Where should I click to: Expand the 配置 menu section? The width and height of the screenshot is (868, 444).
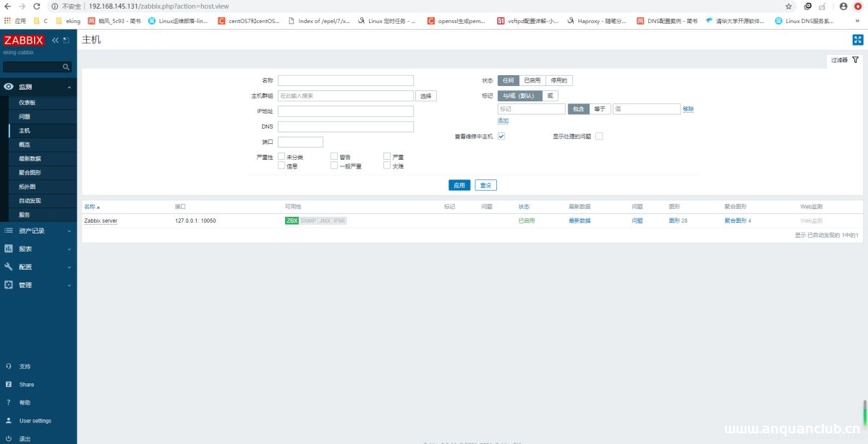coord(38,267)
